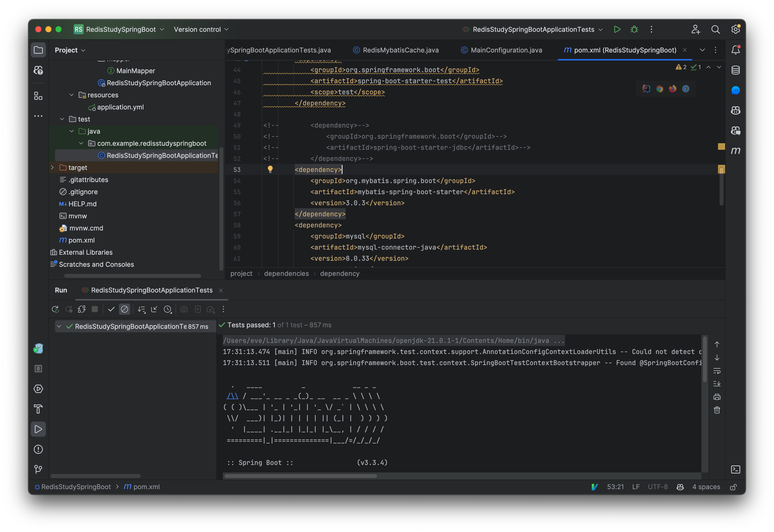Print console output with printer icon
Screen dimensions: 774x532
[717, 397]
